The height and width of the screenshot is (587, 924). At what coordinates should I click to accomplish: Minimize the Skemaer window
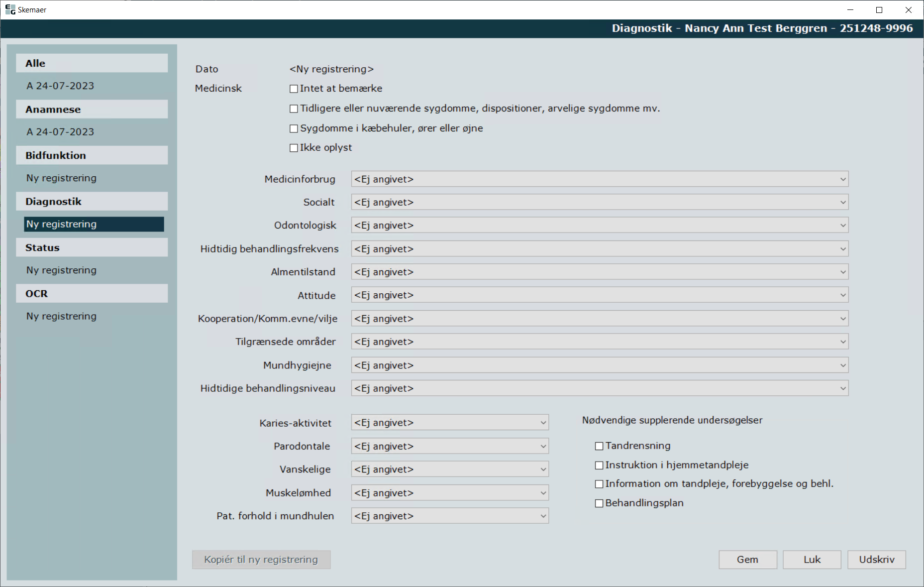(x=850, y=9)
